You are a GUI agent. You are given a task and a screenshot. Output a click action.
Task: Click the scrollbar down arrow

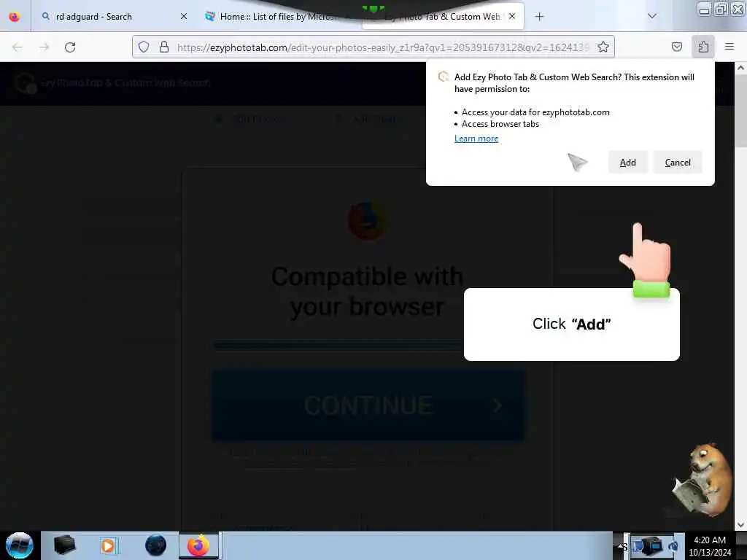[740, 525]
